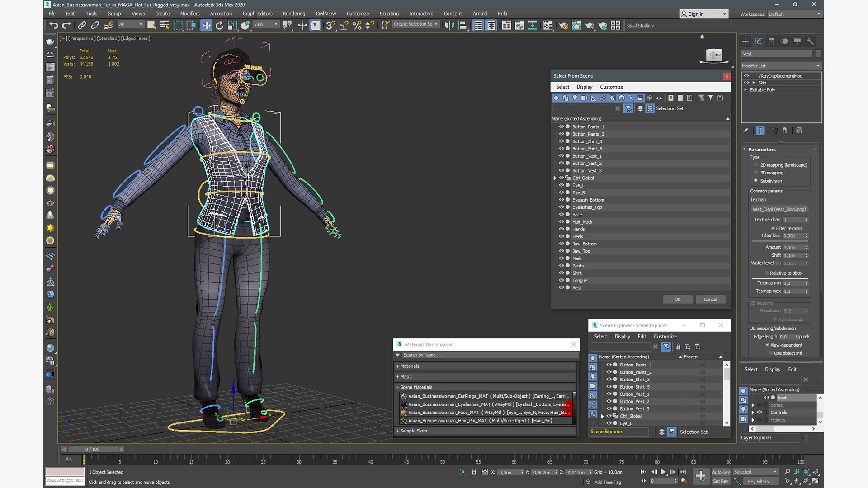The height and width of the screenshot is (488, 868).
Task: Hide Face object via eye in Select From Scene
Action: [561, 215]
